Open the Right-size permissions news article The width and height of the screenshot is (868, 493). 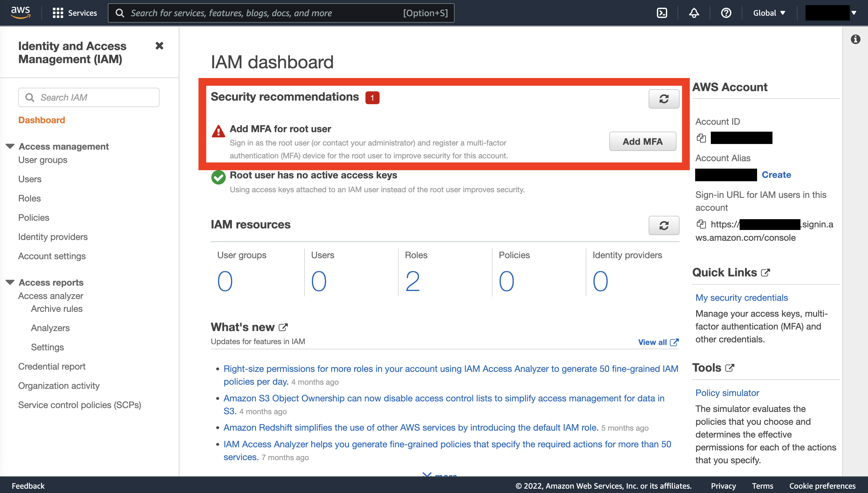pos(451,375)
